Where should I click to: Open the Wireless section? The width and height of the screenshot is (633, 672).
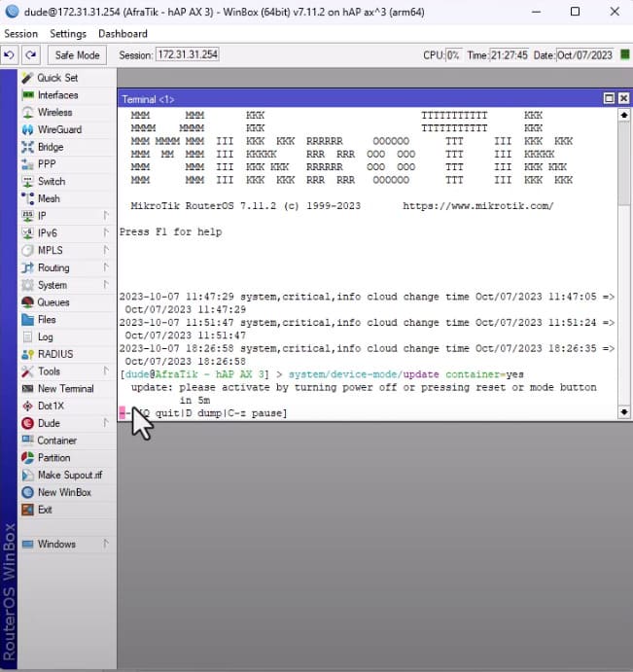point(54,112)
